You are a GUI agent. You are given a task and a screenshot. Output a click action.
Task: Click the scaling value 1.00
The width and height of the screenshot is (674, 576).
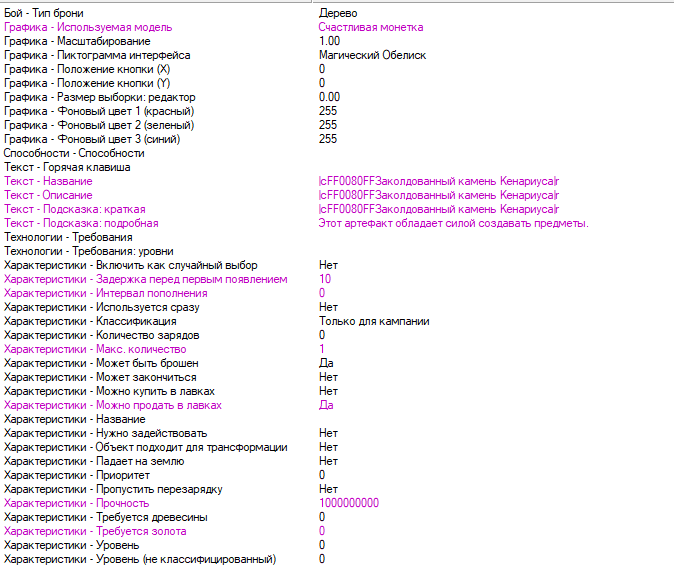point(329,41)
